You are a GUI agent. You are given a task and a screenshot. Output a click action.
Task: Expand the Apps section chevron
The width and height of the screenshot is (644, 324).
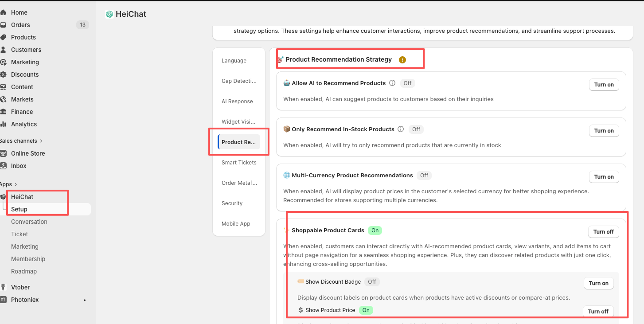[x=16, y=184]
